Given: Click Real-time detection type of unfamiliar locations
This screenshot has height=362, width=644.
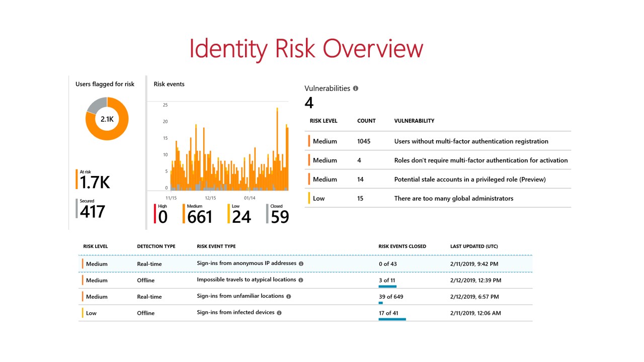Looking at the screenshot, I should tap(149, 297).
